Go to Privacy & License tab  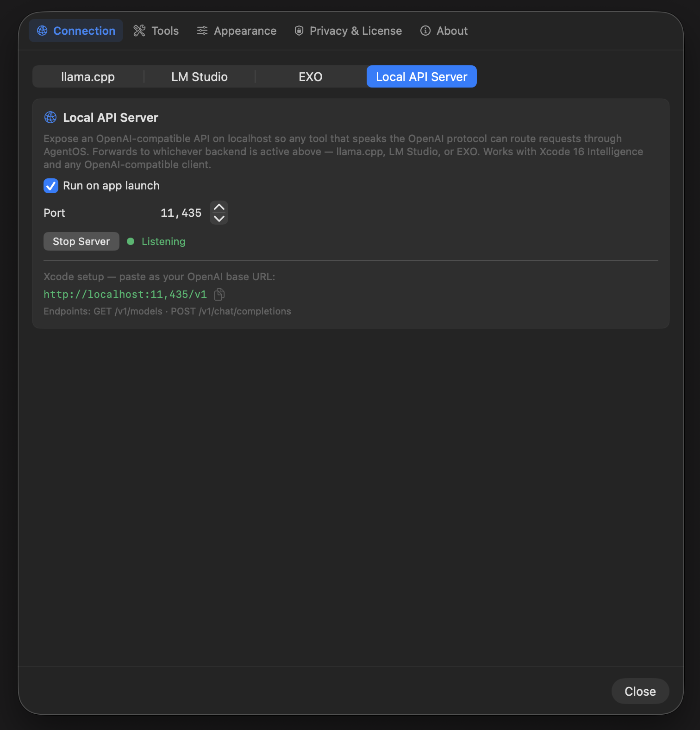pos(348,31)
